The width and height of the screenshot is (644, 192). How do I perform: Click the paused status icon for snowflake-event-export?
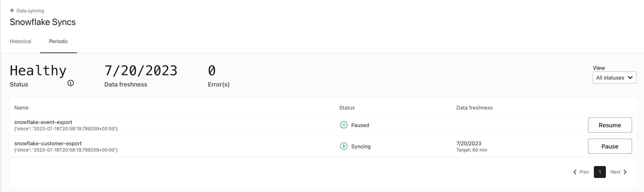click(x=344, y=125)
